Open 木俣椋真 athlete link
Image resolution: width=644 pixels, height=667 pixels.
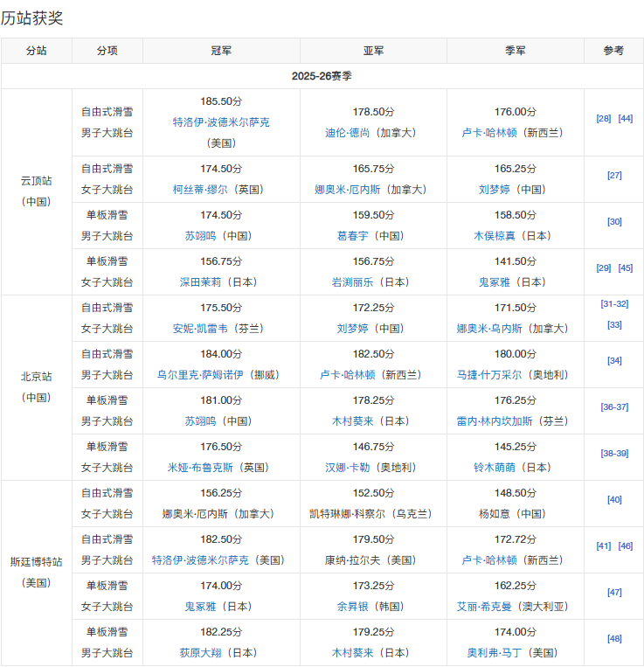pyautogui.click(x=495, y=236)
